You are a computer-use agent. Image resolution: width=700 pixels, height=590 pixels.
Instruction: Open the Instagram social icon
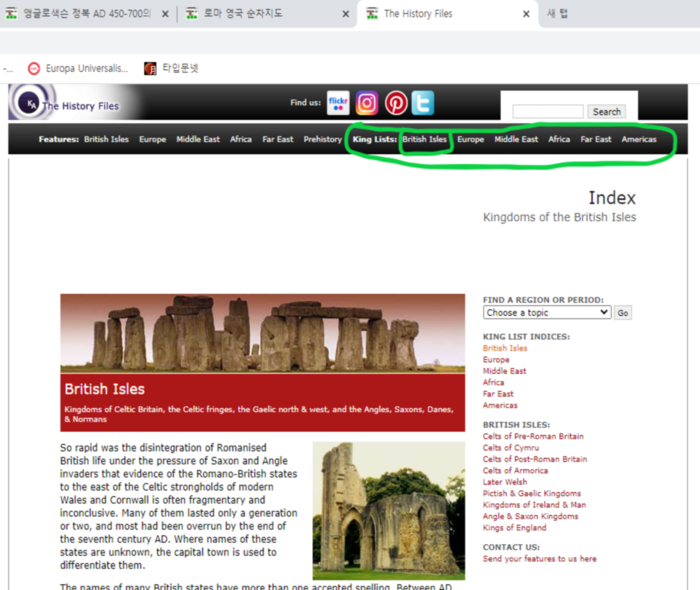click(367, 103)
